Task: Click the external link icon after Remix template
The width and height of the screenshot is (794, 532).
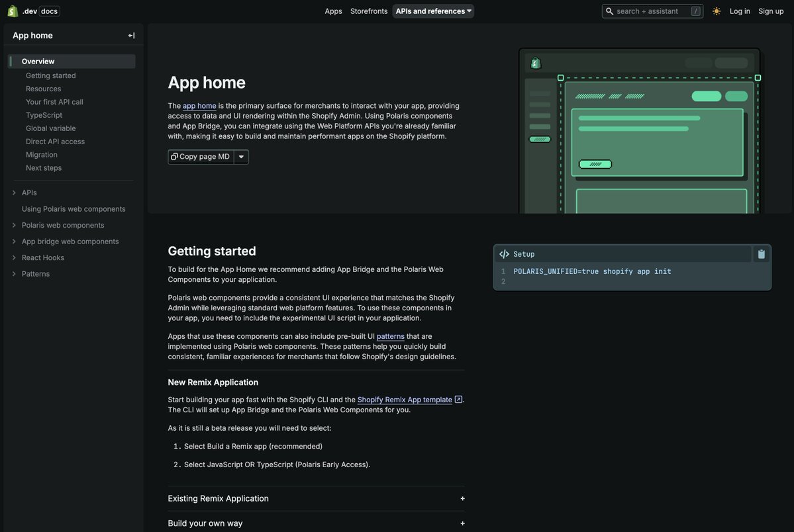Action: (x=458, y=400)
